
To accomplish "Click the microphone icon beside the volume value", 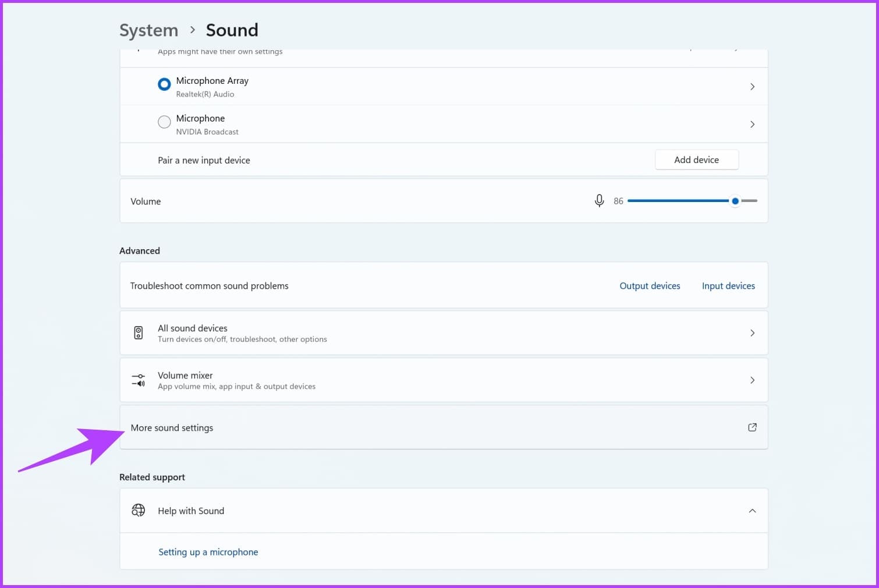I will (x=599, y=201).
